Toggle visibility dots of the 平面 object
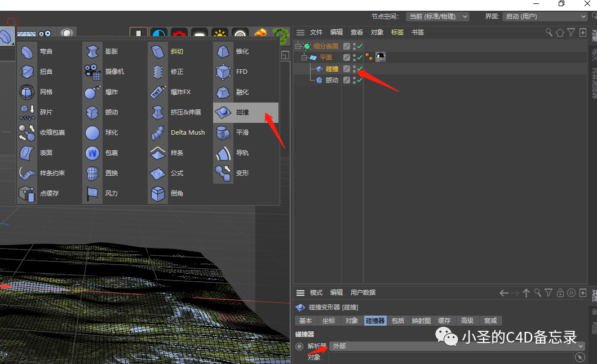 (353, 57)
